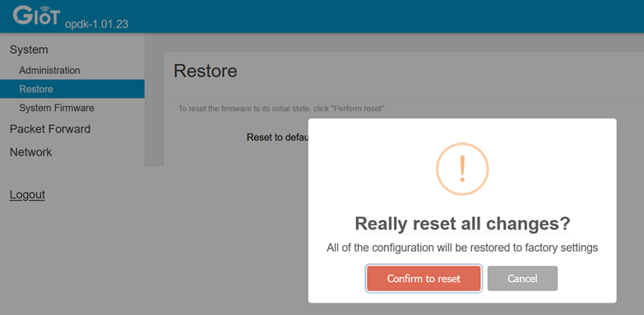Go to the System Firmware page

(x=57, y=108)
